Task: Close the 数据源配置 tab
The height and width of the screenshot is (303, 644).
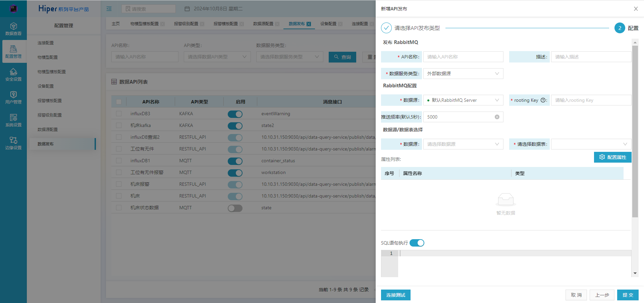Action: pyautogui.click(x=277, y=24)
